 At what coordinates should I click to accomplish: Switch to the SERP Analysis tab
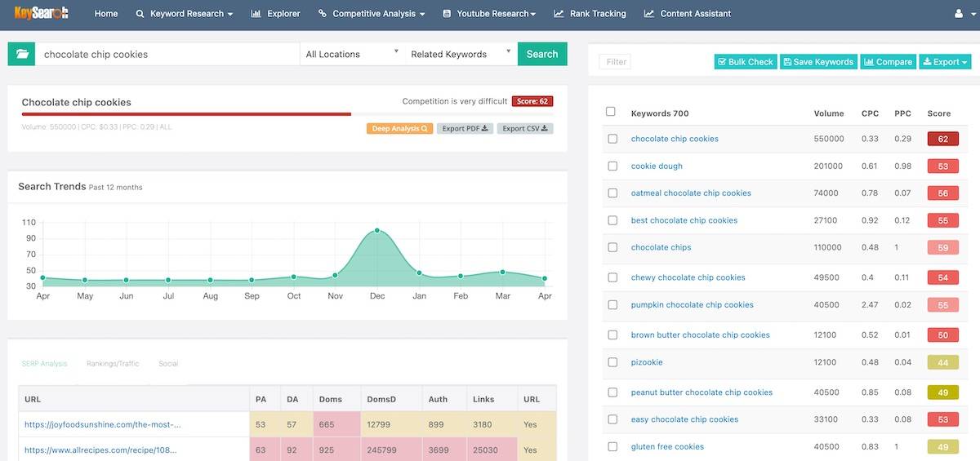44,364
